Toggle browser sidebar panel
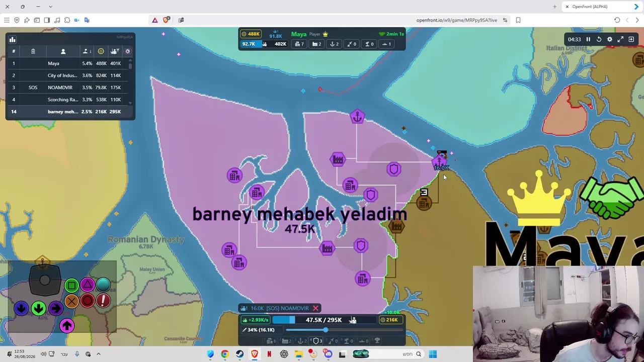Image resolution: width=644 pixels, height=362 pixels. [47, 20]
